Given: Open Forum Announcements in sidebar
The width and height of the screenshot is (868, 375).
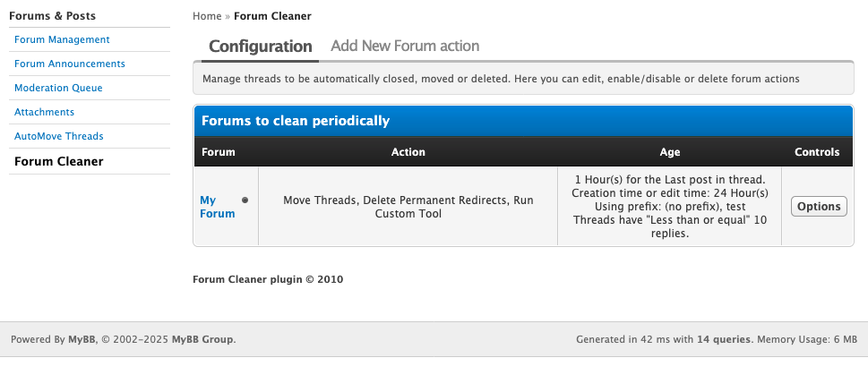Looking at the screenshot, I should tap(70, 64).
